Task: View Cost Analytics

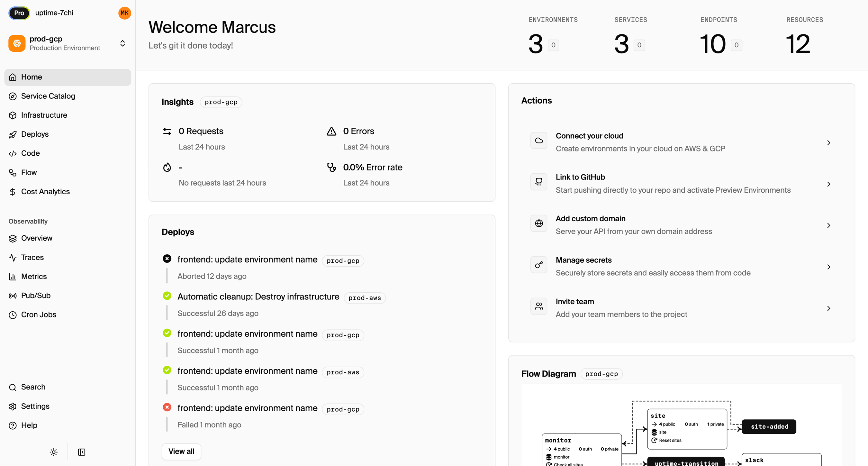Action: (x=45, y=191)
